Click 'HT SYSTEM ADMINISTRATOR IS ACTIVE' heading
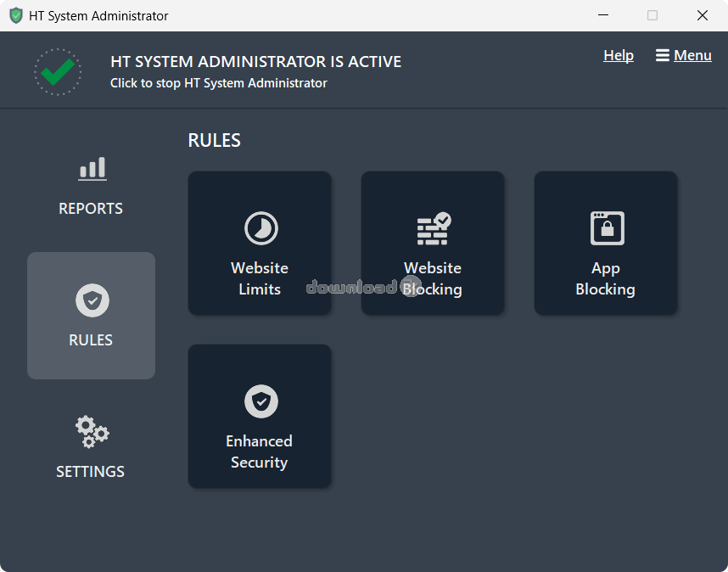728x572 pixels. click(x=256, y=61)
